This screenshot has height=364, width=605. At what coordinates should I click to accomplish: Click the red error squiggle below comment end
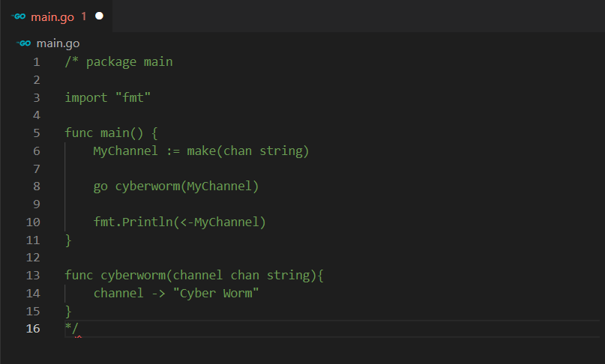click(77, 338)
